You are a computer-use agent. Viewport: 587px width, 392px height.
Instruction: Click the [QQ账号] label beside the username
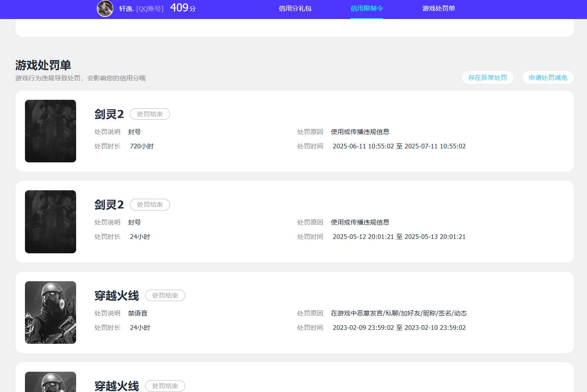(150, 8)
